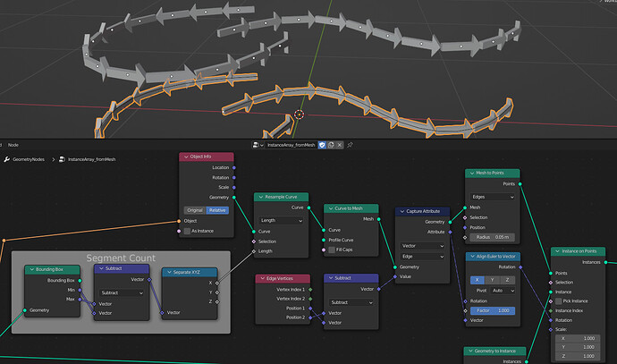Toggle the fake user shield icon
The width and height of the screenshot is (617, 364).
pos(322,145)
